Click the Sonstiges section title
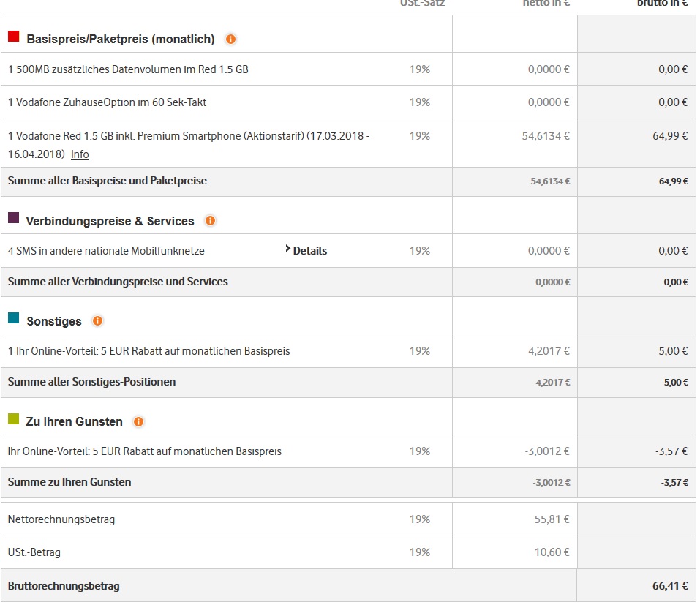700x605 pixels. (x=54, y=321)
